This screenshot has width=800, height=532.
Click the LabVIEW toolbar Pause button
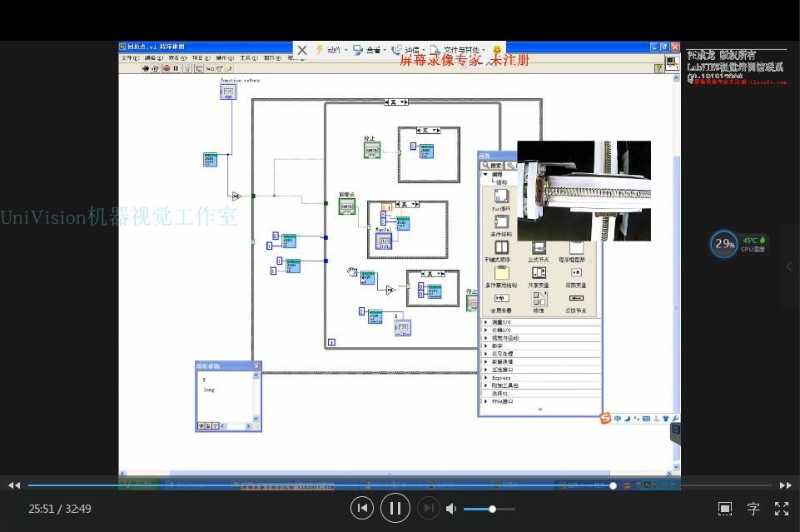[176, 68]
